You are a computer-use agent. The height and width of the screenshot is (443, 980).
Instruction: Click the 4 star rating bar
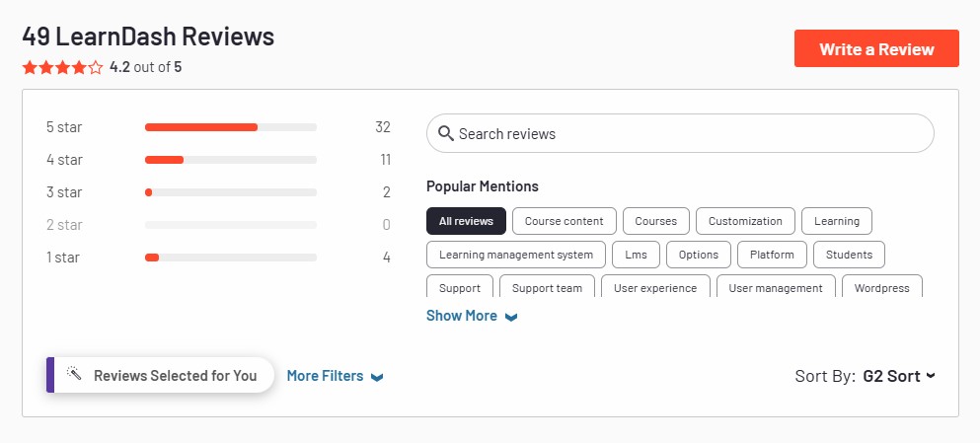(231, 160)
